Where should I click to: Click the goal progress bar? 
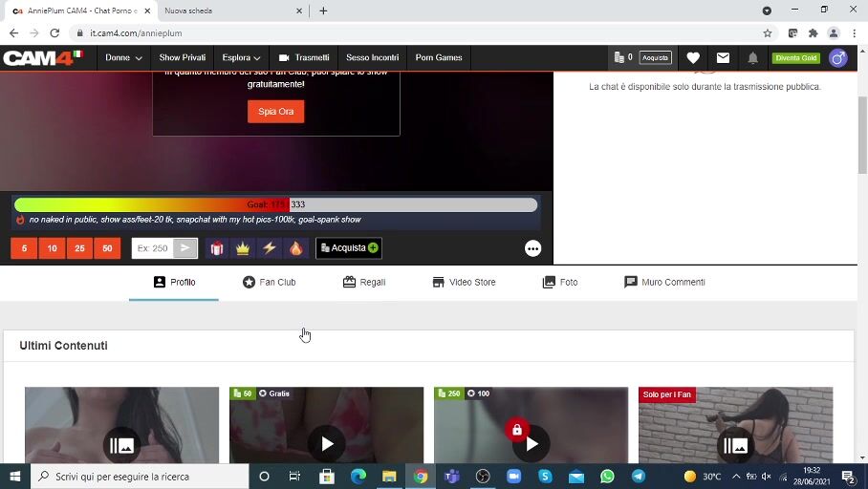pos(275,204)
